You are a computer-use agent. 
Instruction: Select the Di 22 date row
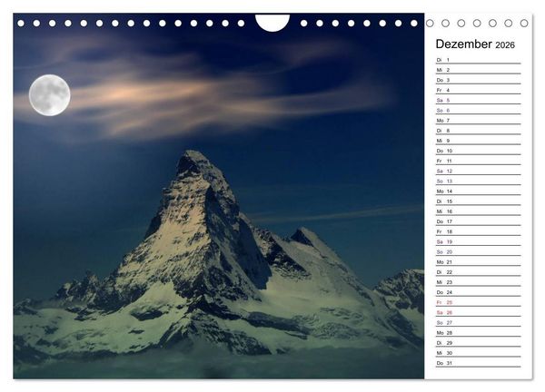(479, 272)
